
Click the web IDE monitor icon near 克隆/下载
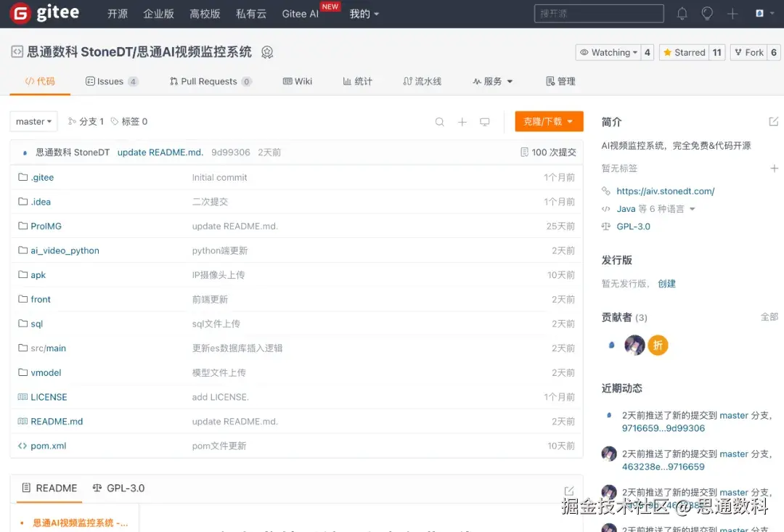pos(485,122)
